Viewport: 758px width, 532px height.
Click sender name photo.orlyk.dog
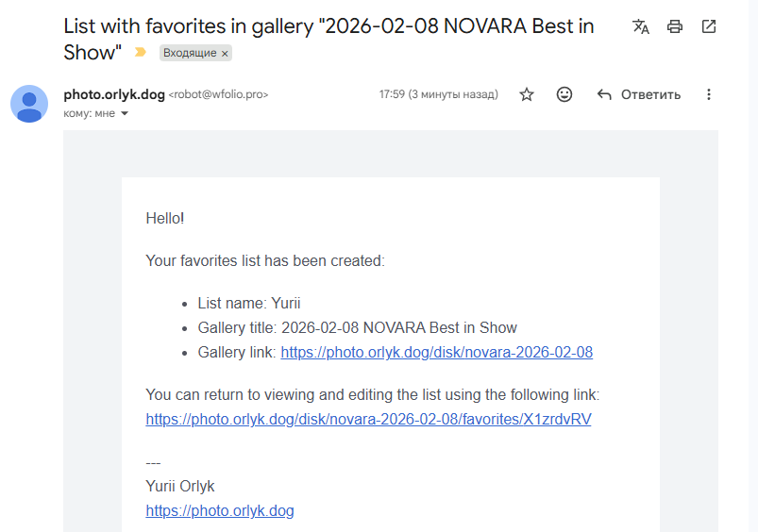tap(113, 94)
